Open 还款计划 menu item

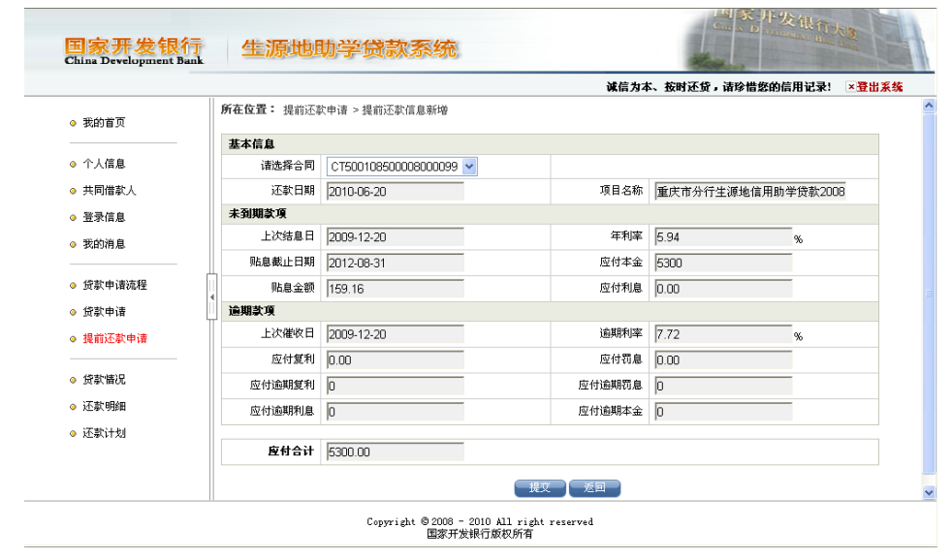(x=104, y=433)
